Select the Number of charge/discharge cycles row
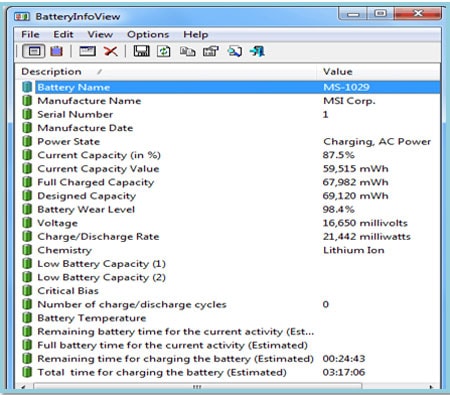450x395 pixels. [228, 304]
